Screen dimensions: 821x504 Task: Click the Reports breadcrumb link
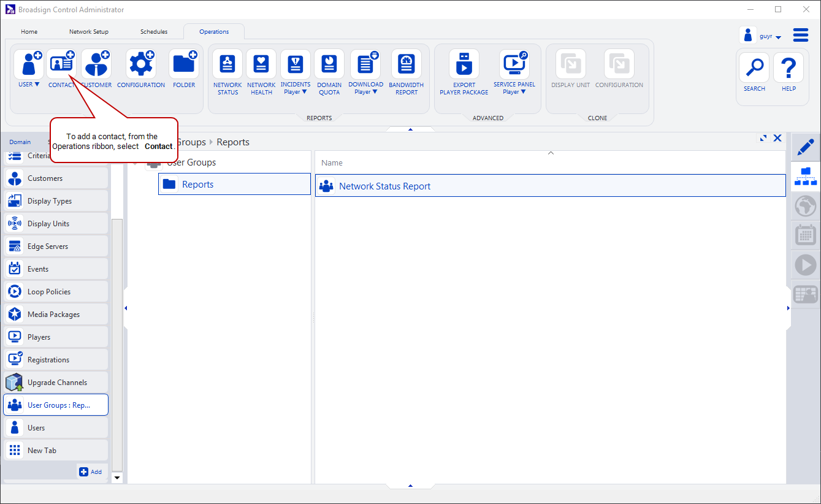coord(233,142)
